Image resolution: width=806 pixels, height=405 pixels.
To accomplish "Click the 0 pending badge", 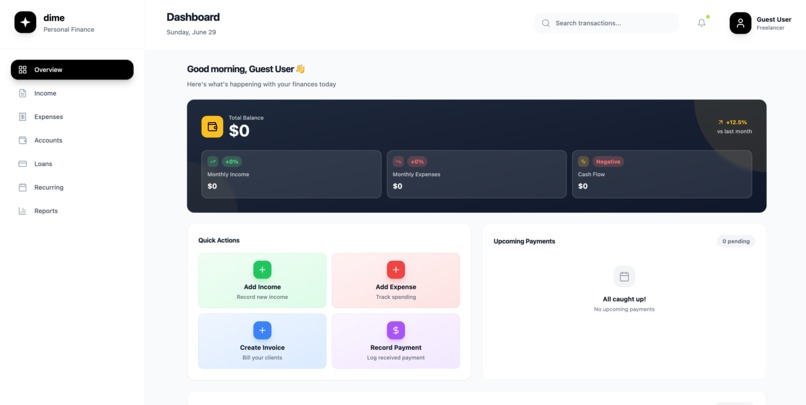I will pos(736,241).
